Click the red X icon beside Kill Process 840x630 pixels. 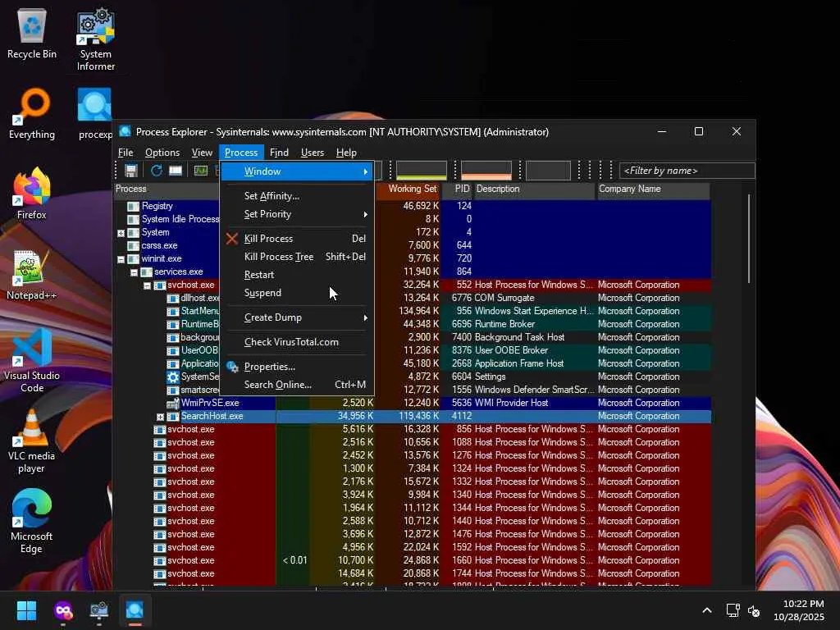pyautogui.click(x=232, y=239)
